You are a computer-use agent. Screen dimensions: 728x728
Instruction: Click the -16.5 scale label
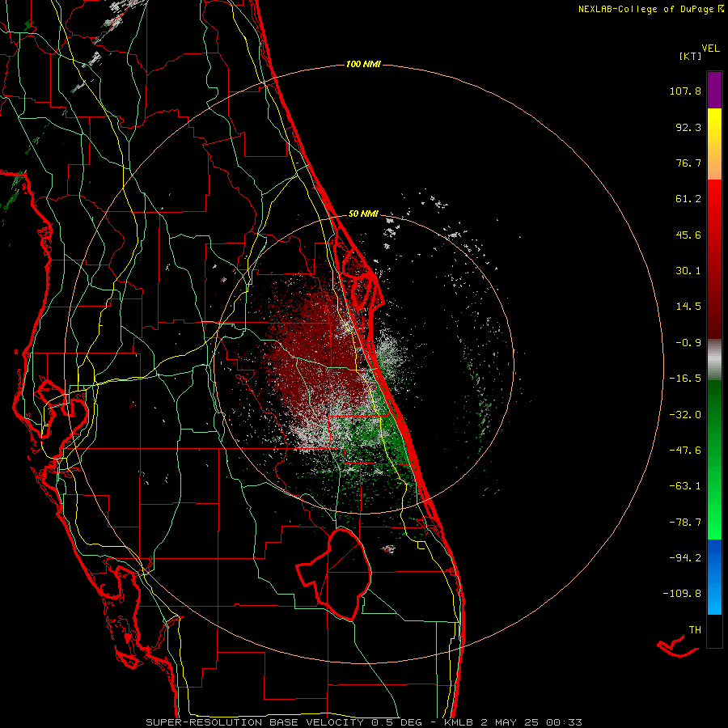click(x=685, y=379)
